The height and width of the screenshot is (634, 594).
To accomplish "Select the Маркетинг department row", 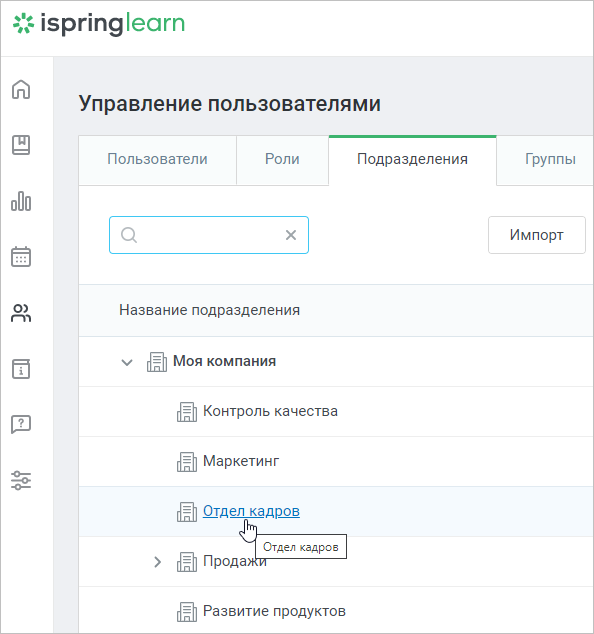I will tap(336, 461).
